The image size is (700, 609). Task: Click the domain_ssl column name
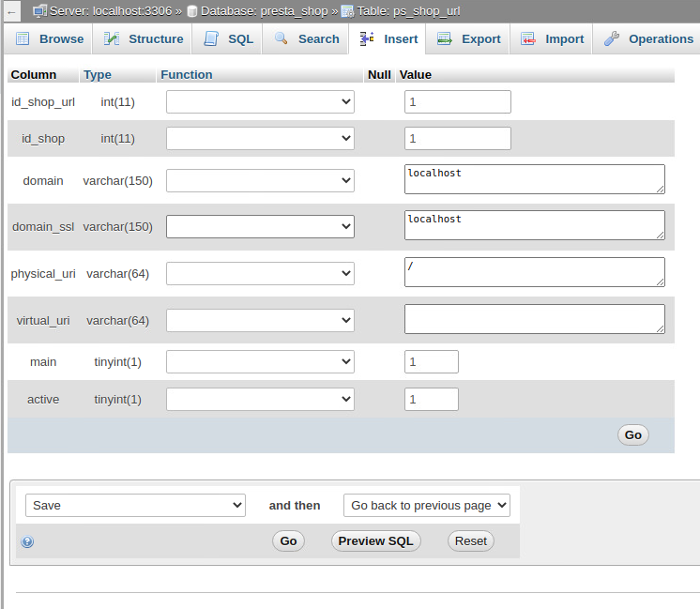coord(43,227)
